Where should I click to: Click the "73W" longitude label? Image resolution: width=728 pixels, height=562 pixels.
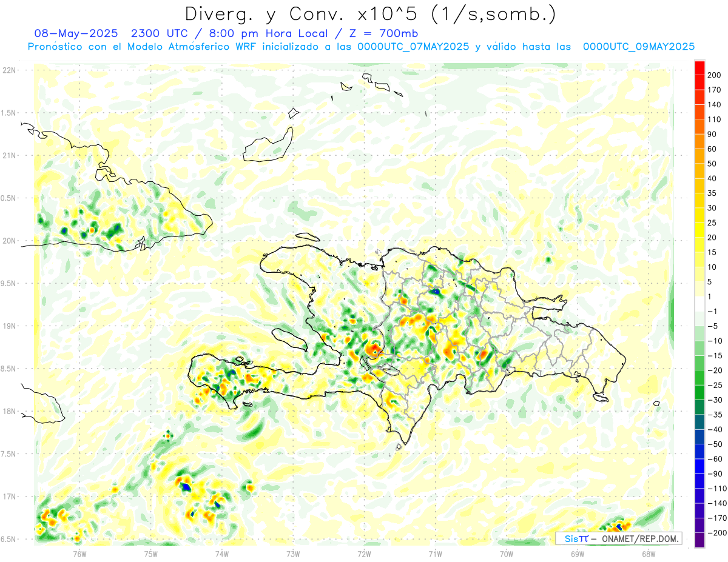[293, 553]
